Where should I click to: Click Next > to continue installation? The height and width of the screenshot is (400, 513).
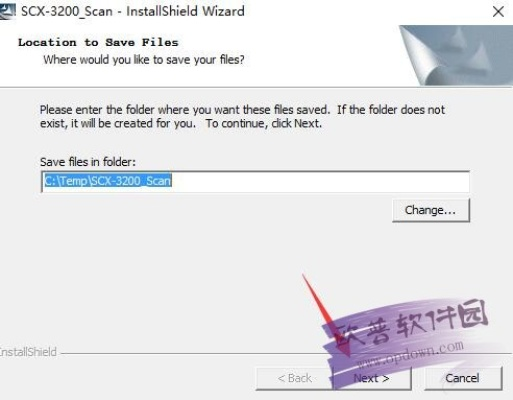[x=371, y=379]
